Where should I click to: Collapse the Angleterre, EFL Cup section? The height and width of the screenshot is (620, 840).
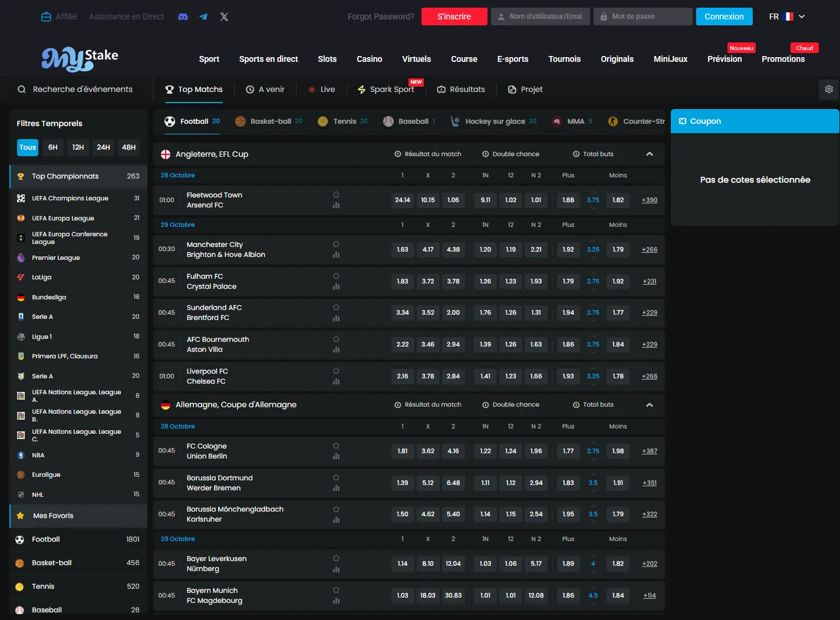point(650,154)
